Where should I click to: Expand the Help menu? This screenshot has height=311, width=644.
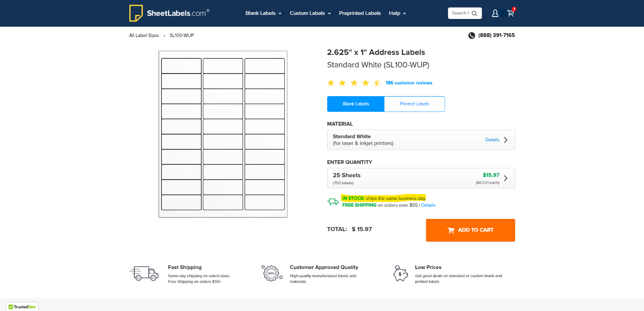point(397,13)
